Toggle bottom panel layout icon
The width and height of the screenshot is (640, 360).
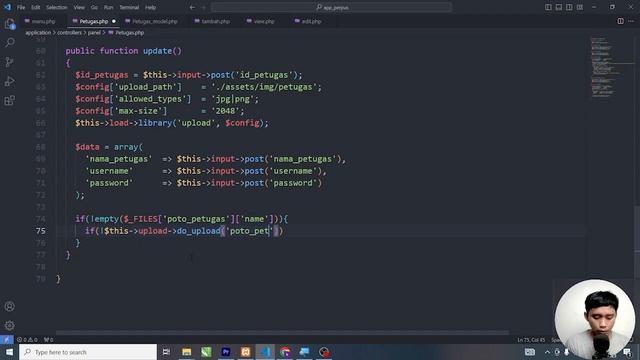pos(559,7)
